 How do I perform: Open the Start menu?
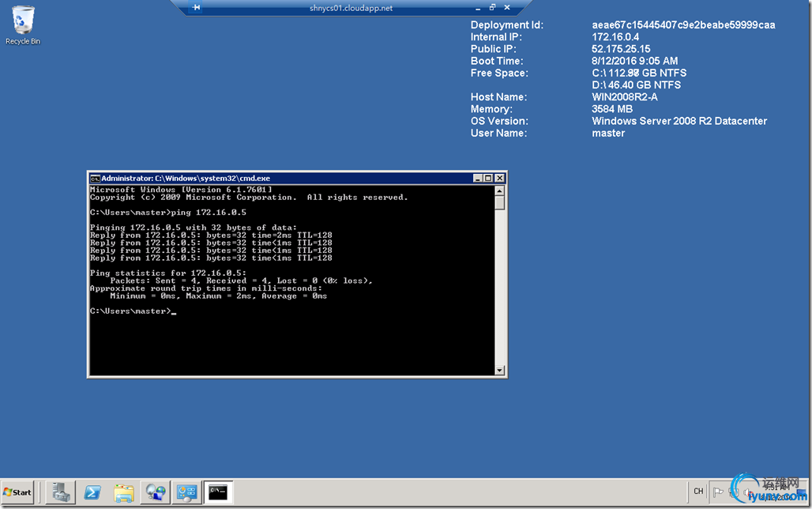(17, 492)
